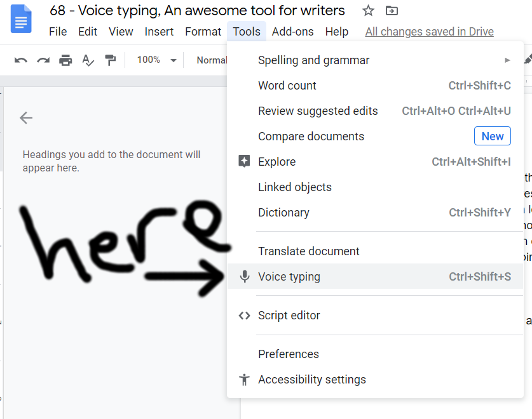Select Voice typing
This screenshot has height=419, width=532.
click(375, 277)
